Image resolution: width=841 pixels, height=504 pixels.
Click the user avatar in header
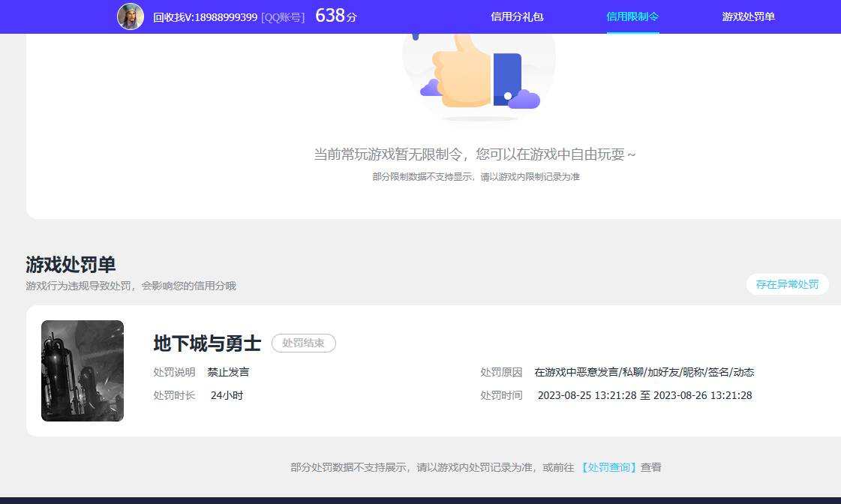coord(131,16)
